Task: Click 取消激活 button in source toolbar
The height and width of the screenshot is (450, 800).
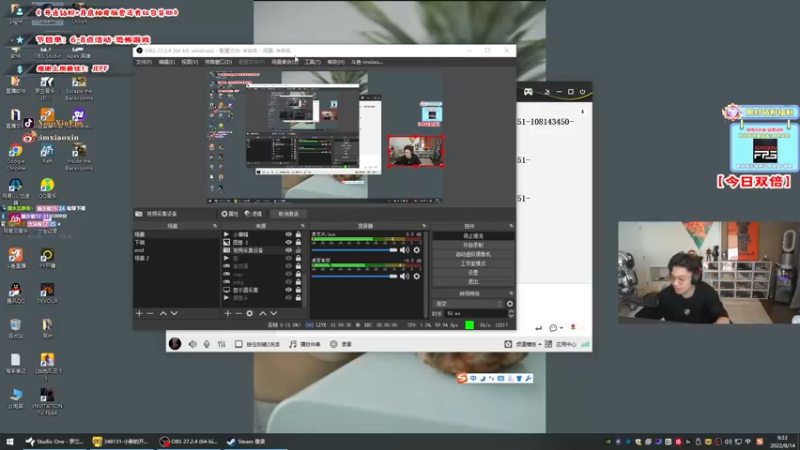Action: pyautogui.click(x=289, y=214)
